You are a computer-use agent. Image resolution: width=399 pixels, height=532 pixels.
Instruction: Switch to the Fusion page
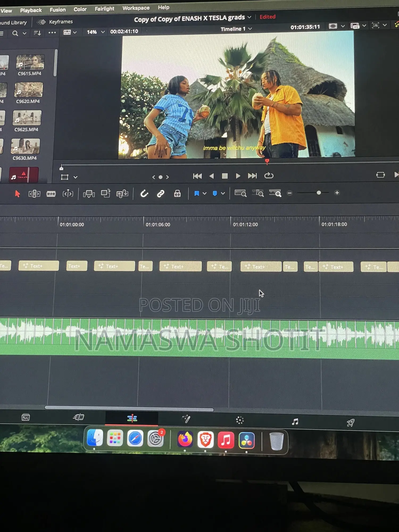[186, 419]
